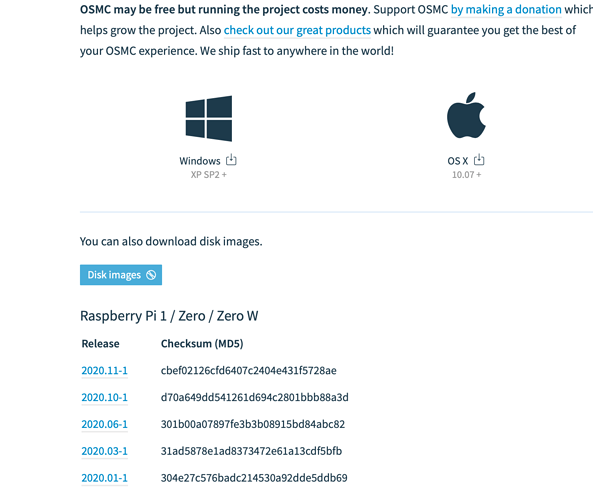
Task: Select checksum 301b00a07897fe3b3b08915bd84abc82
Action: [253, 424]
